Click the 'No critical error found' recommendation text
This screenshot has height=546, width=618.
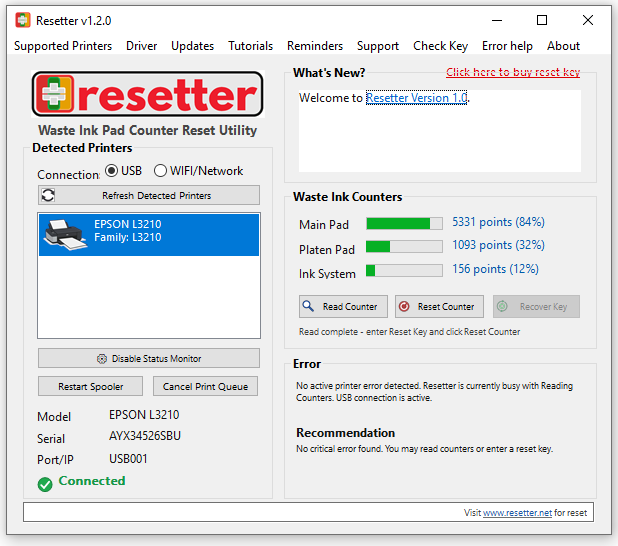click(424, 449)
